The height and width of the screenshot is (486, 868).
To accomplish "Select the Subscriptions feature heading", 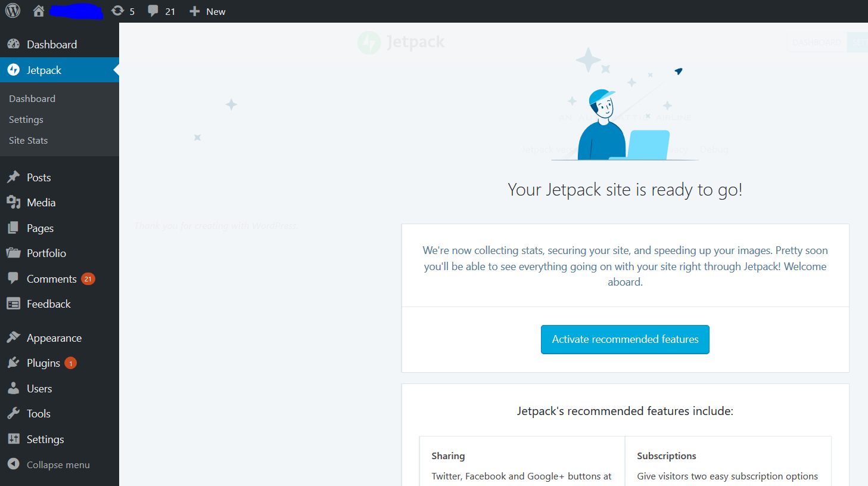I will point(667,456).
